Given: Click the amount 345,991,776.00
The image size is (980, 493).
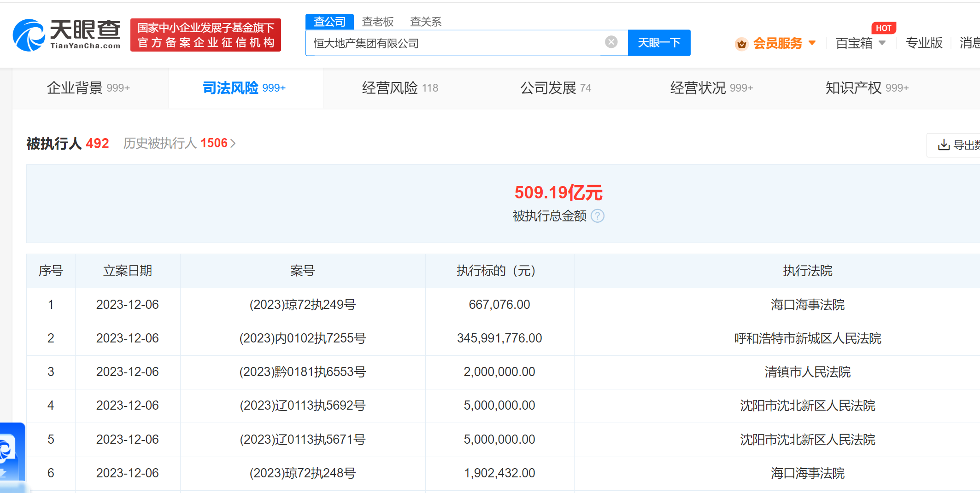Looking at the screenshot, I should tap(499, 338).
